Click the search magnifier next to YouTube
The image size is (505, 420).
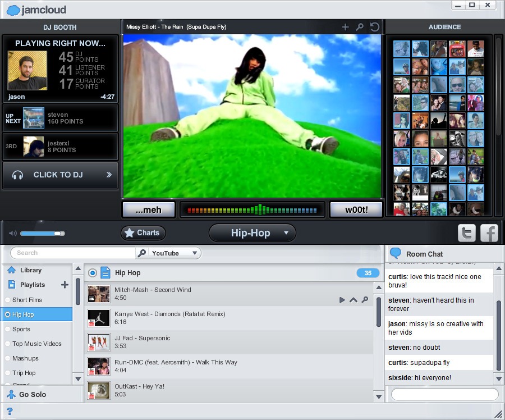(142, 253)
